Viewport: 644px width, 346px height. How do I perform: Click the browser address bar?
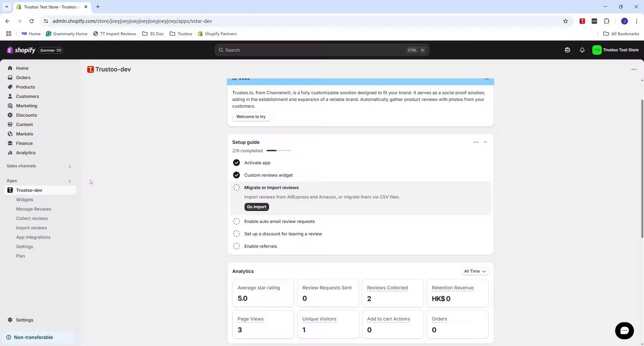coord(303,21)
